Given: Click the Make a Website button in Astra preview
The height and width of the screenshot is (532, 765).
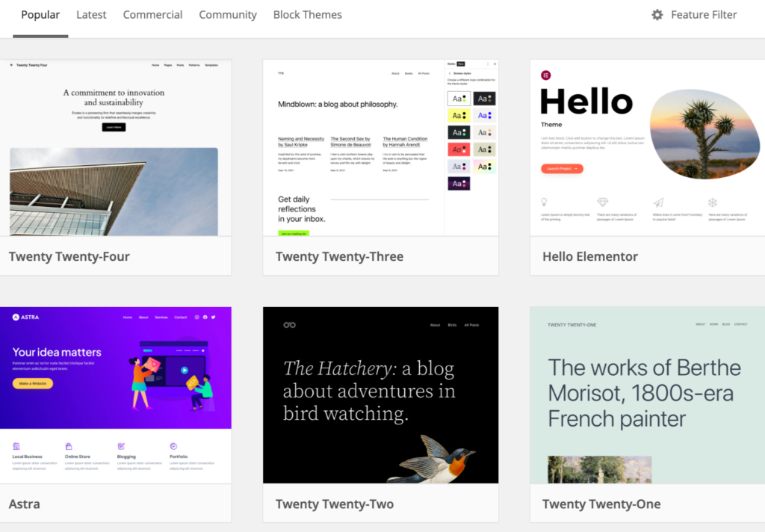Looking at the screenshot, I should [32, 383].
